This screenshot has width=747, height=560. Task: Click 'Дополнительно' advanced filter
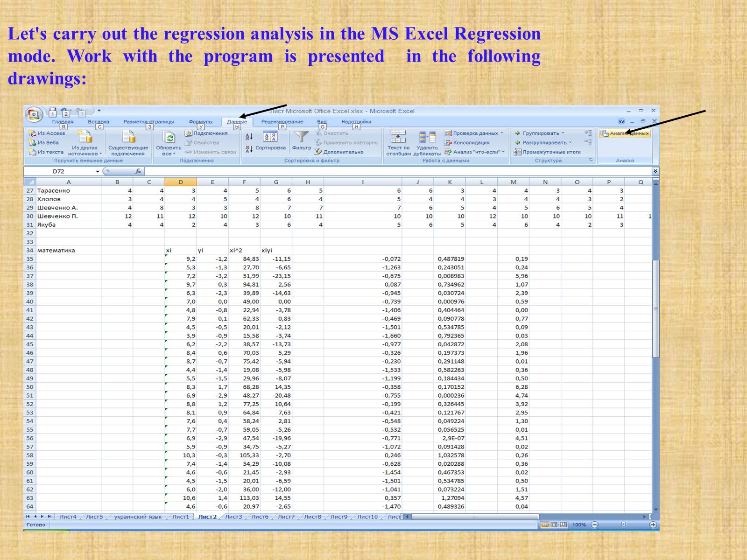coord(339,152)
